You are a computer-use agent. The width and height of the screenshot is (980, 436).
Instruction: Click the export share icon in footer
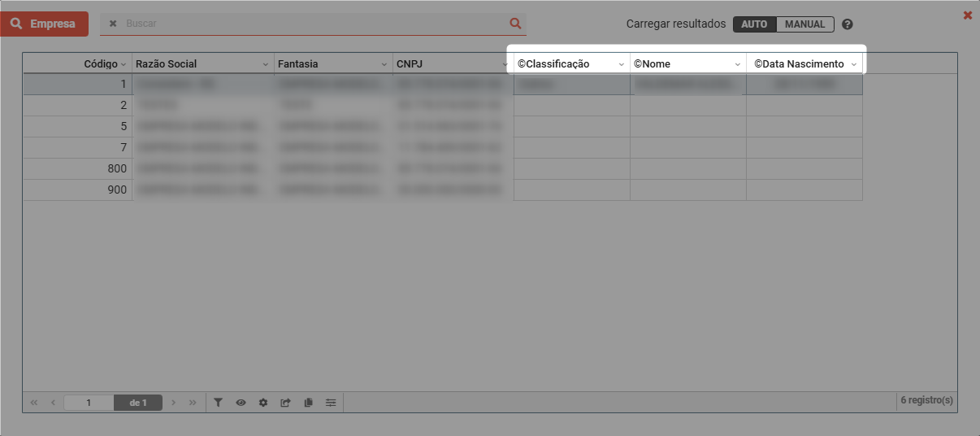click(285, 403)
